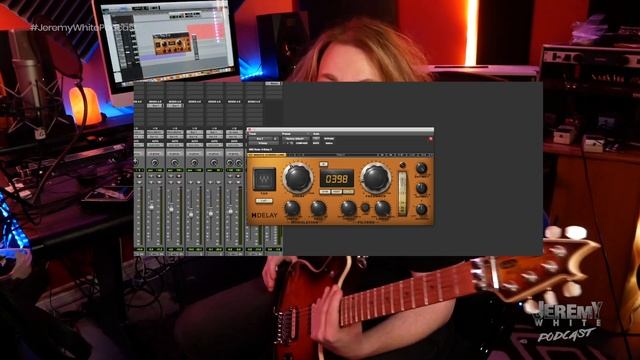This screenshot has width=640, height=360.
Task: Select BPM delay mode under the display
Action: 325,191
